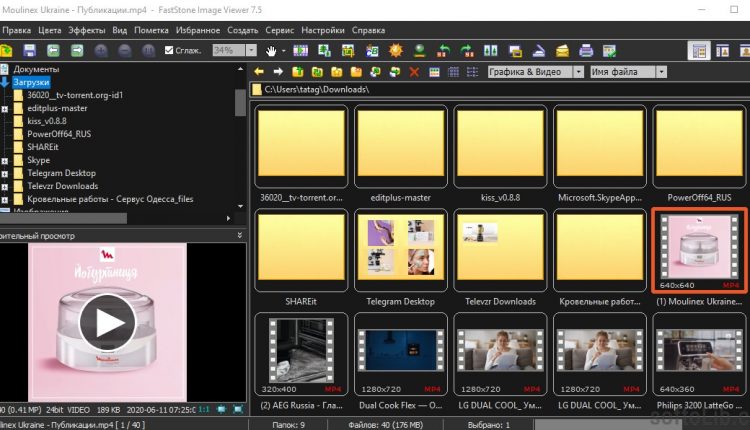This screenshot has height=430, width=750.
Task: Click the folder tree vertical scrollbar thumb
Action: (x=240, y=102)
